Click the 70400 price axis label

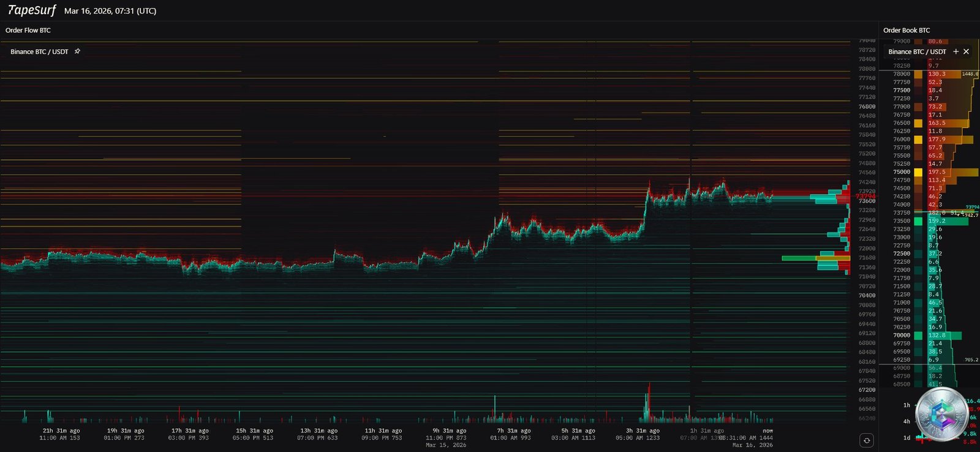click(867, 295)
